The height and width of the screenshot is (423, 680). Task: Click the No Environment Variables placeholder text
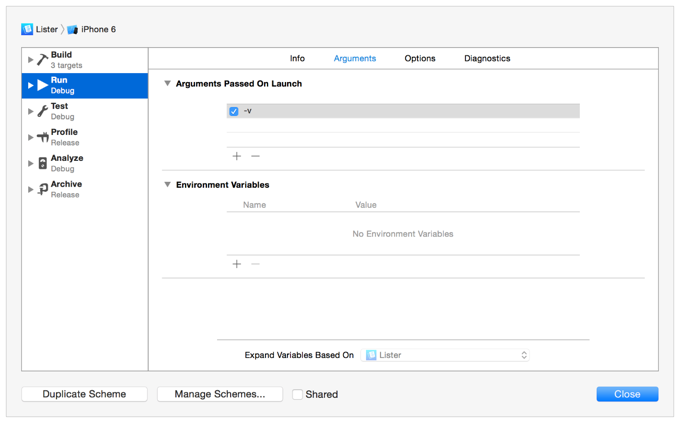[x=403, y=234]
